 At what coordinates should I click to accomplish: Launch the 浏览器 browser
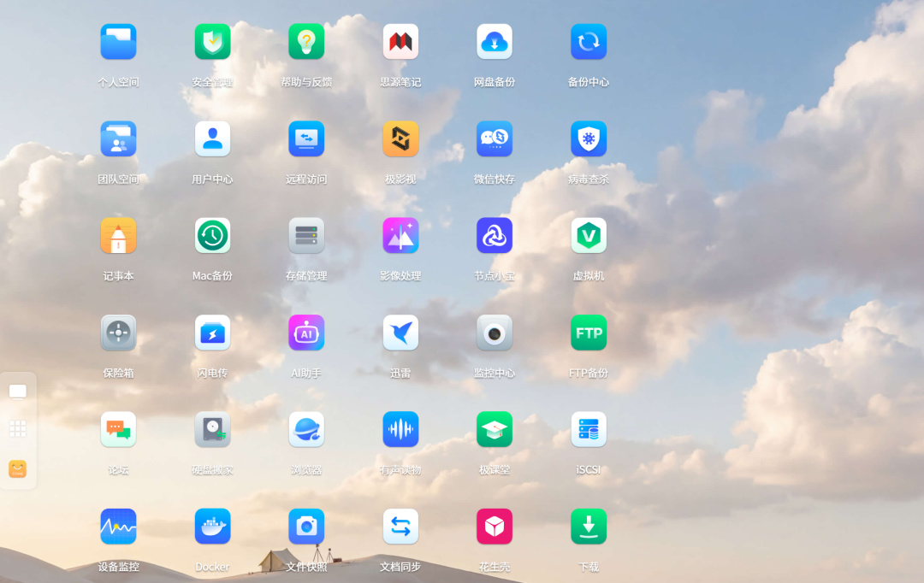tap(306, 429)
